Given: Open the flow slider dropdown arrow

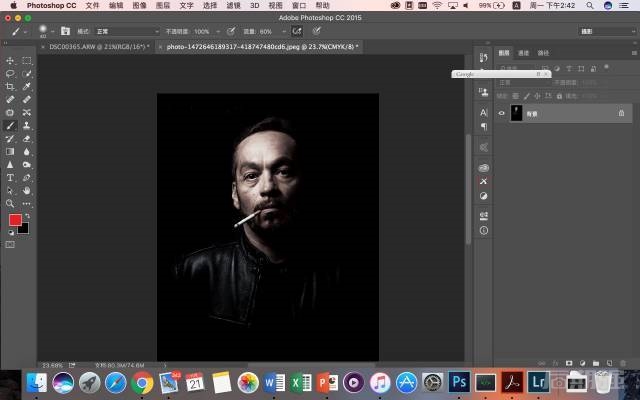Looking at the screenshot, I should coord(284,31).
